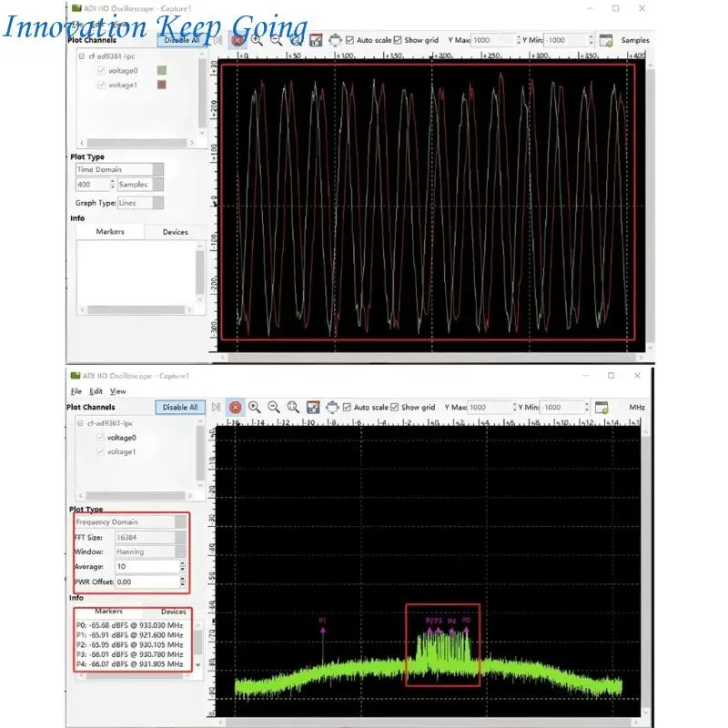Switch to Devices tab in time-domain window
The width and height of the screenshot is (728, 728).
175,232
